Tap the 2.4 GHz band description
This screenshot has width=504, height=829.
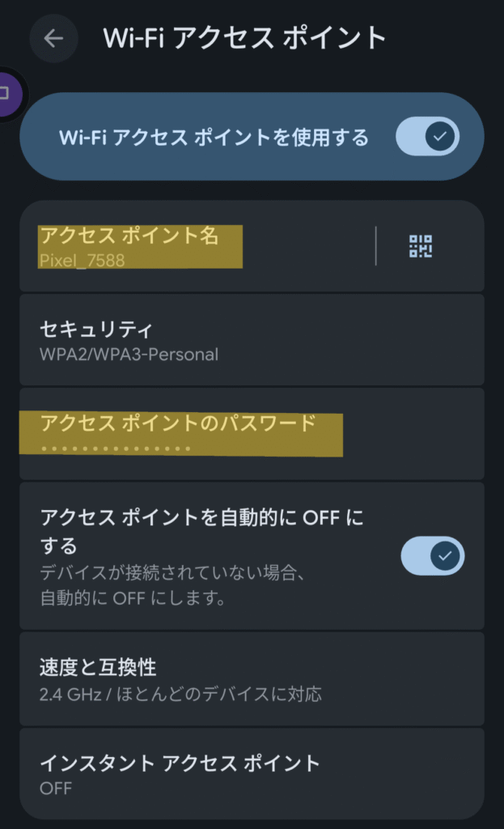pyautogui.click(x=180, y=694)
